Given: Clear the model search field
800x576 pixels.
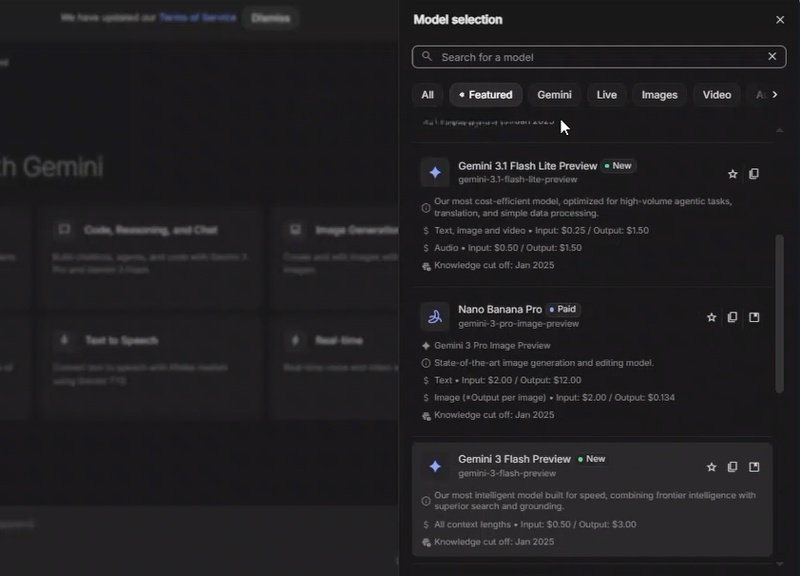Looking at the screenshot, I should (772, 57).
